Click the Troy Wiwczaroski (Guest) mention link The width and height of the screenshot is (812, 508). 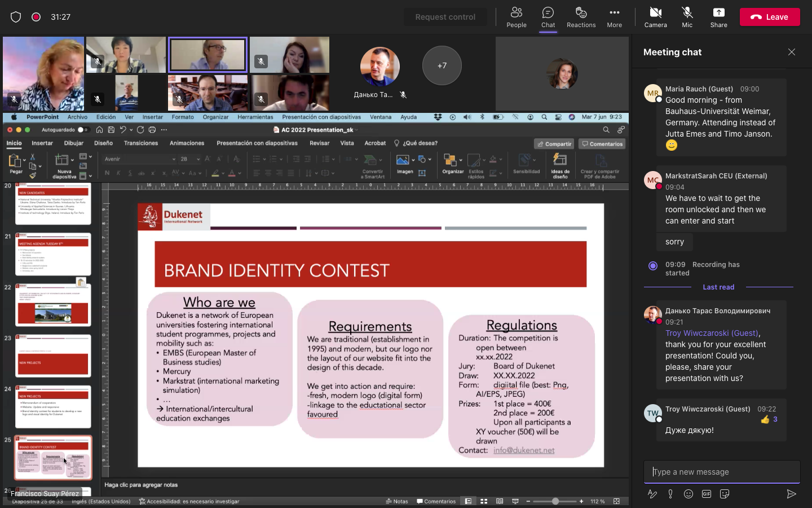(x=712, y=333)
